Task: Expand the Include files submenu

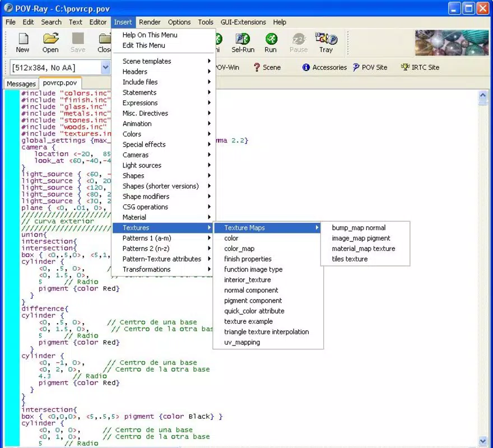Action: pos(163,82)
